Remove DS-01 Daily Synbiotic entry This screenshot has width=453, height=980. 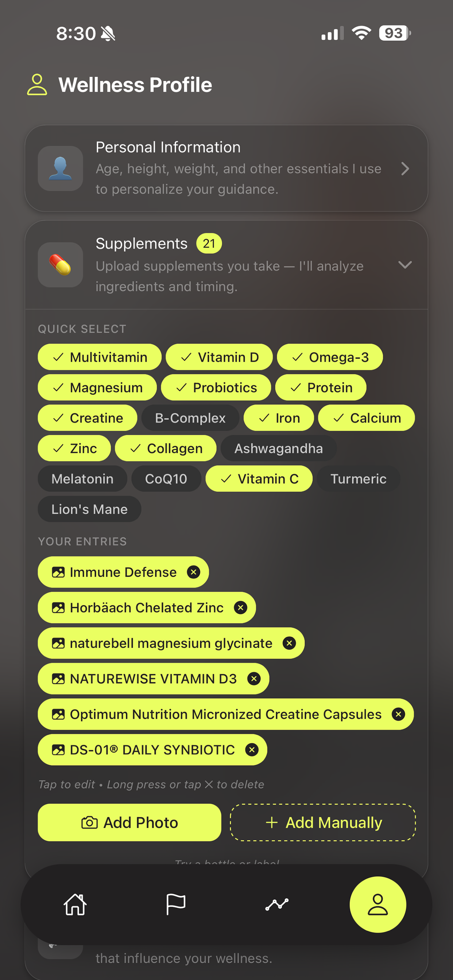[x=252, y=750]
